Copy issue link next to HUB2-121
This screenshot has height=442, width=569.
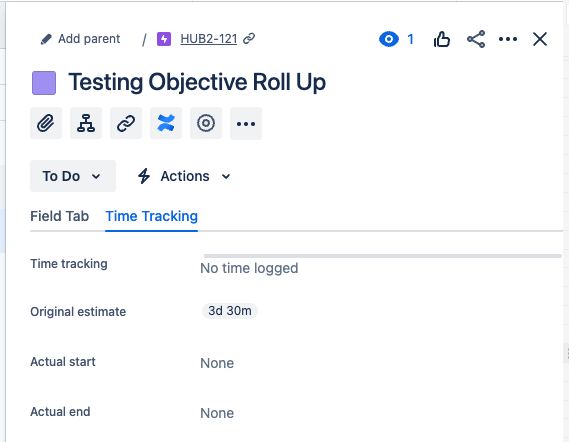pos(249,38)
